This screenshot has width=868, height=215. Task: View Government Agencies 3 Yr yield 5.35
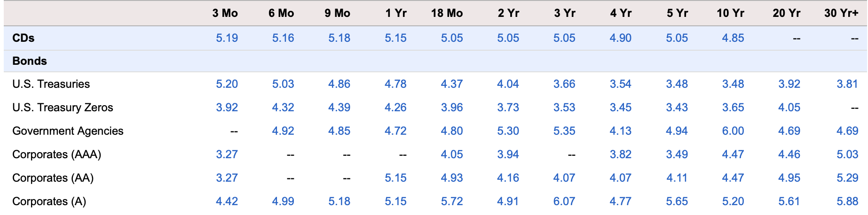click(564, 131)
